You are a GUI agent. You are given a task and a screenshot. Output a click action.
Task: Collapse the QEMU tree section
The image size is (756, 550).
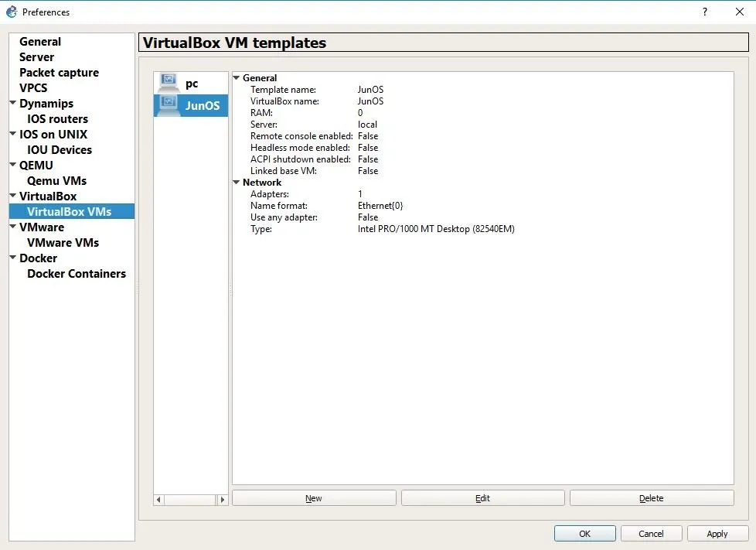pos(13,165)
